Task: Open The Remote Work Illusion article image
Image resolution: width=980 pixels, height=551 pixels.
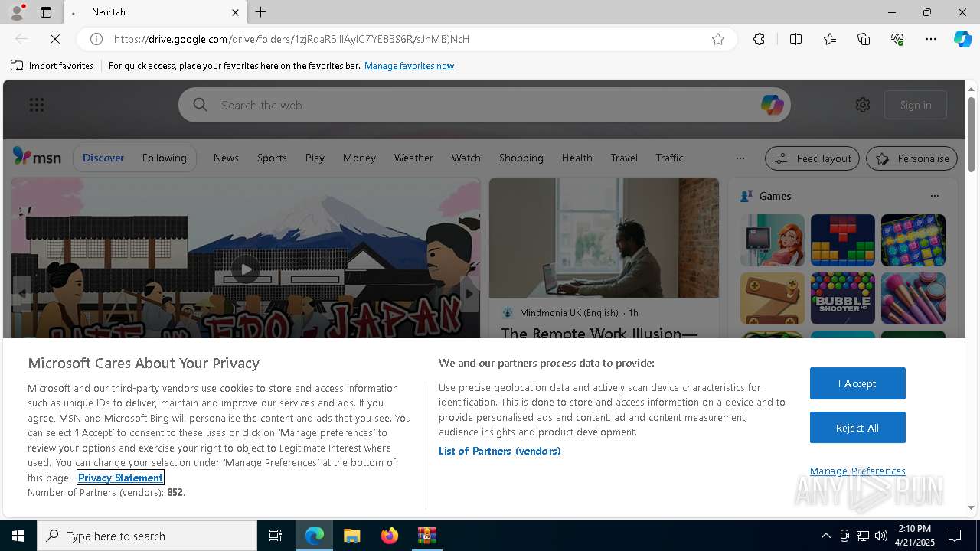Action: [x=603, y=238]
